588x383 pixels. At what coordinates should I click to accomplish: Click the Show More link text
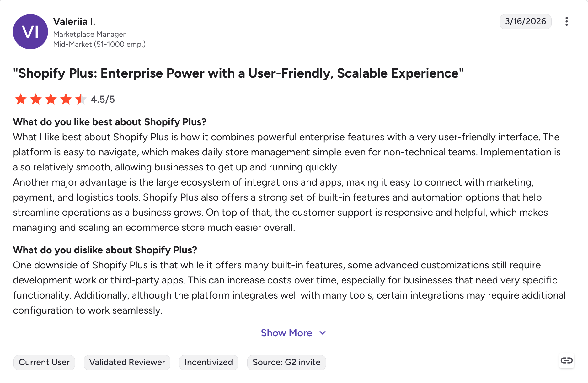point(286,333)
